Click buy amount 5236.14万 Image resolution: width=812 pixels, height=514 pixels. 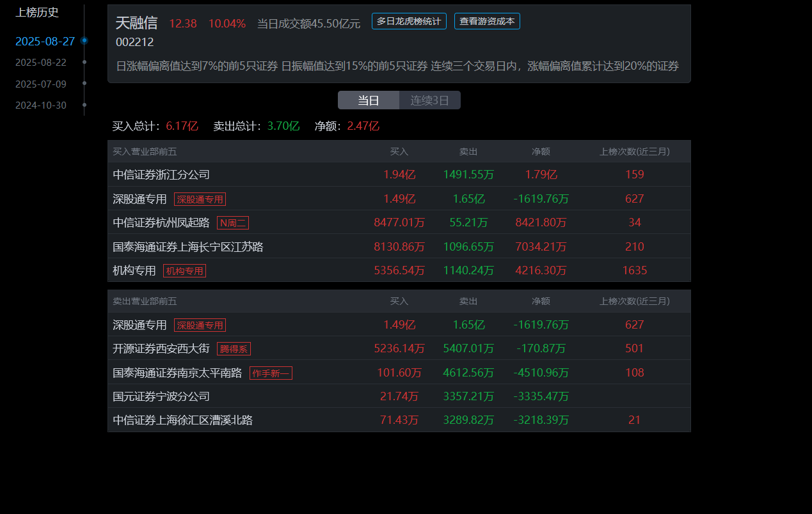coord(399,348)
